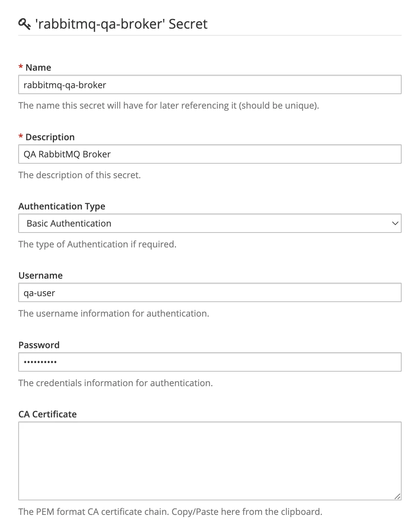418x532 pixels.
Task: Click the PEM format CA certificate help text
Action: coord(170,512)
